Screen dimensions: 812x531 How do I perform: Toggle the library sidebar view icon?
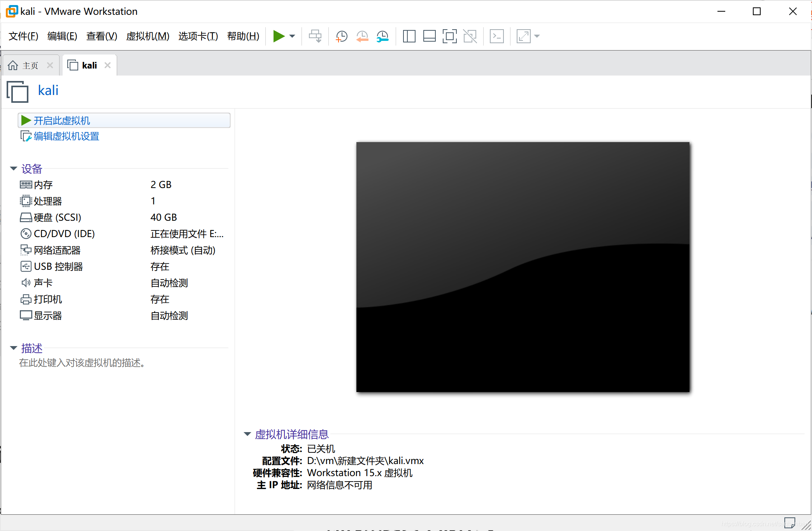point(409,36)
